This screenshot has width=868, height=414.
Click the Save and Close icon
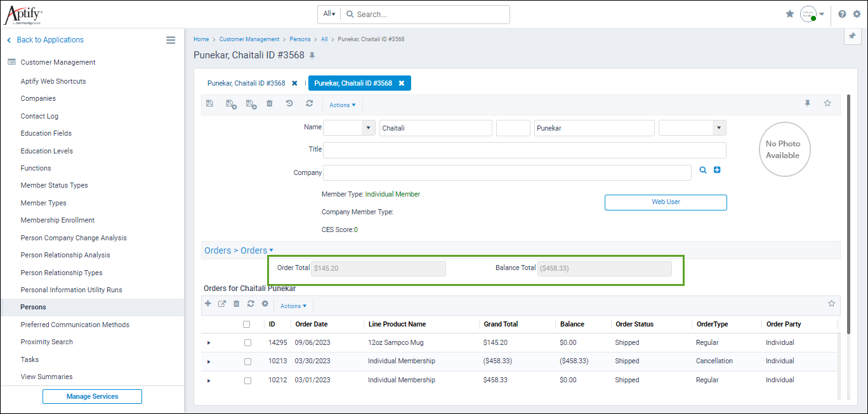(231, 104)
